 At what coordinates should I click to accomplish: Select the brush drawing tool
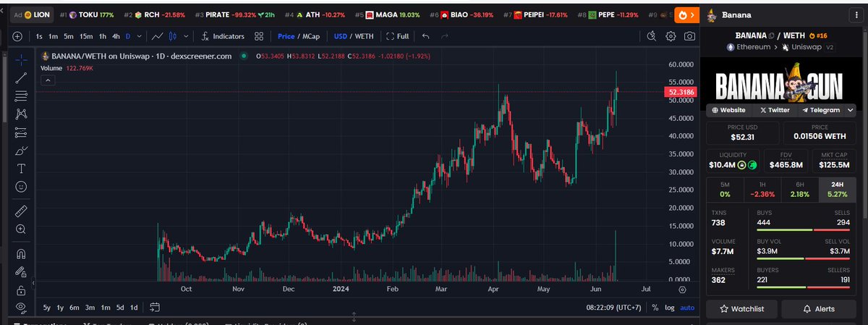coord(21,151)
